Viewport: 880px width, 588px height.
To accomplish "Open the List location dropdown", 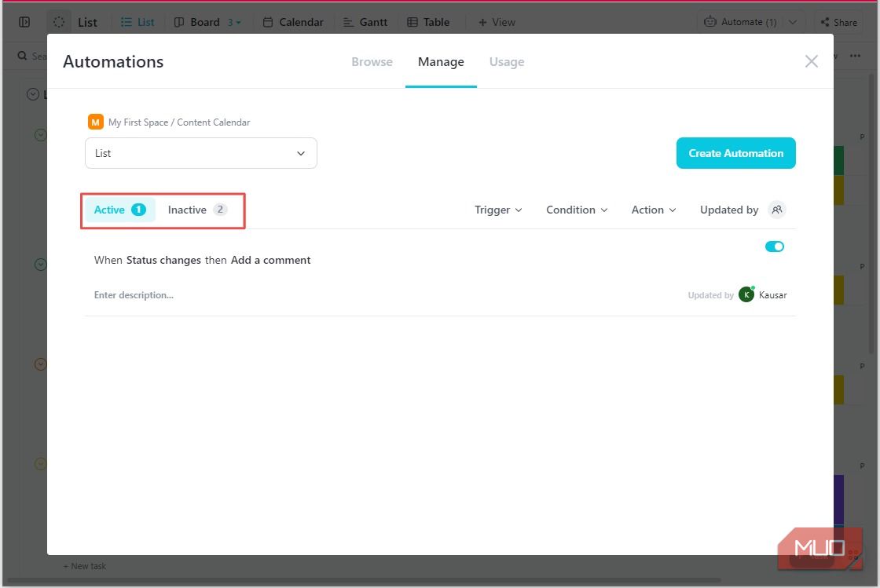I will pyautogui.click(x=200, y=153).
